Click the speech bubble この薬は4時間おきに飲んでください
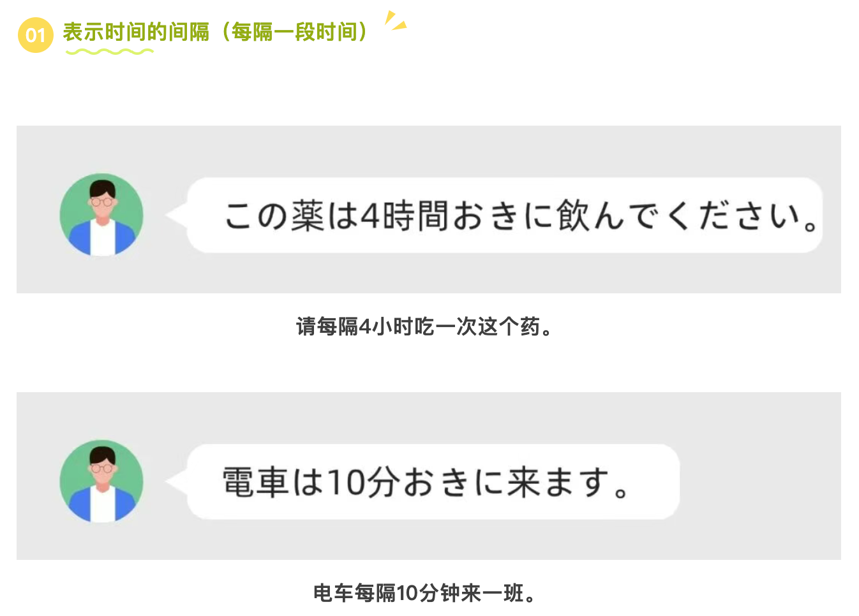 (505, 215)
